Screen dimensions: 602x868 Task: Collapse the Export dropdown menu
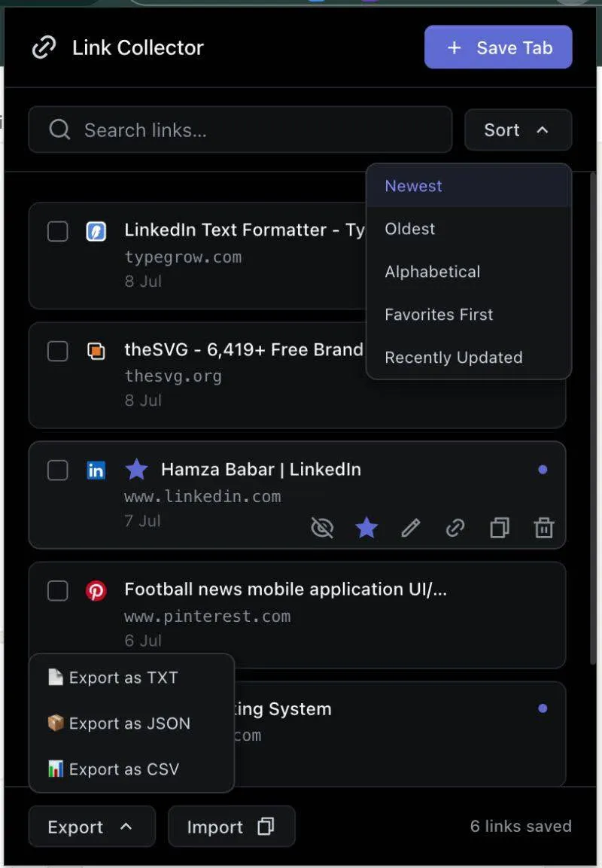[x=92, y=827]
